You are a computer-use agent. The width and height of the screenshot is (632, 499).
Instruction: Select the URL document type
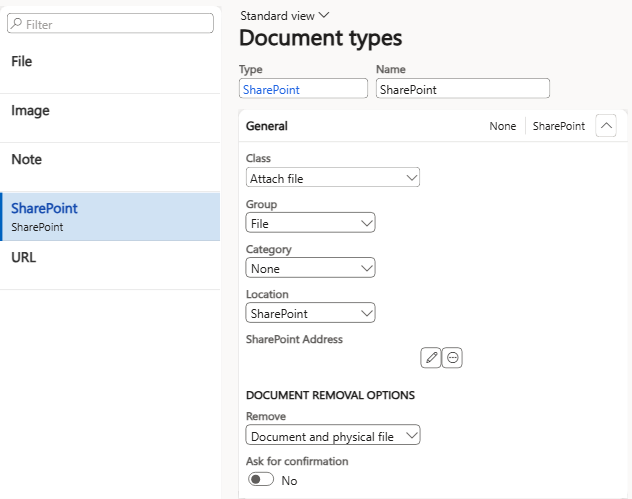pos(110,265)
